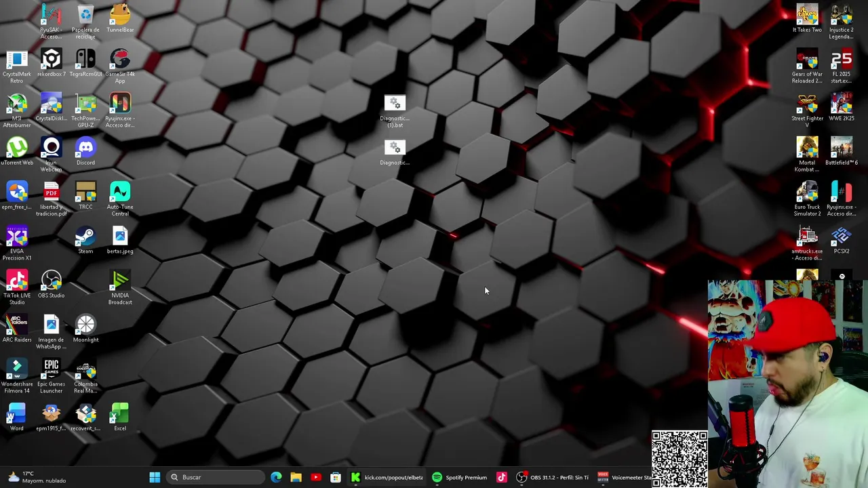Open the YouTube taskbar icon

pyautogui.click(x=316, y=477)
